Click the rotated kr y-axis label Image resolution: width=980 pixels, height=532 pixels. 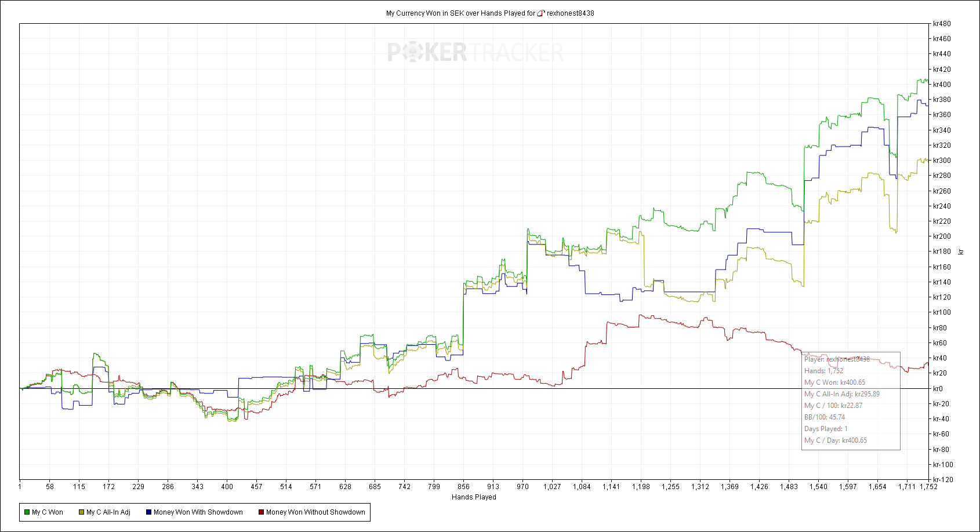click(961, 252)
